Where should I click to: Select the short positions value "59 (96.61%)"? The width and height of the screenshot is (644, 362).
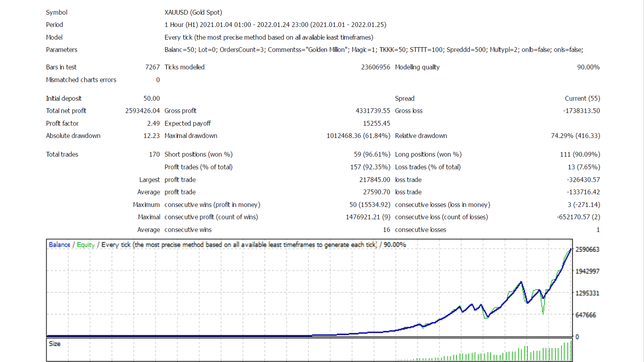coord(372,154)
